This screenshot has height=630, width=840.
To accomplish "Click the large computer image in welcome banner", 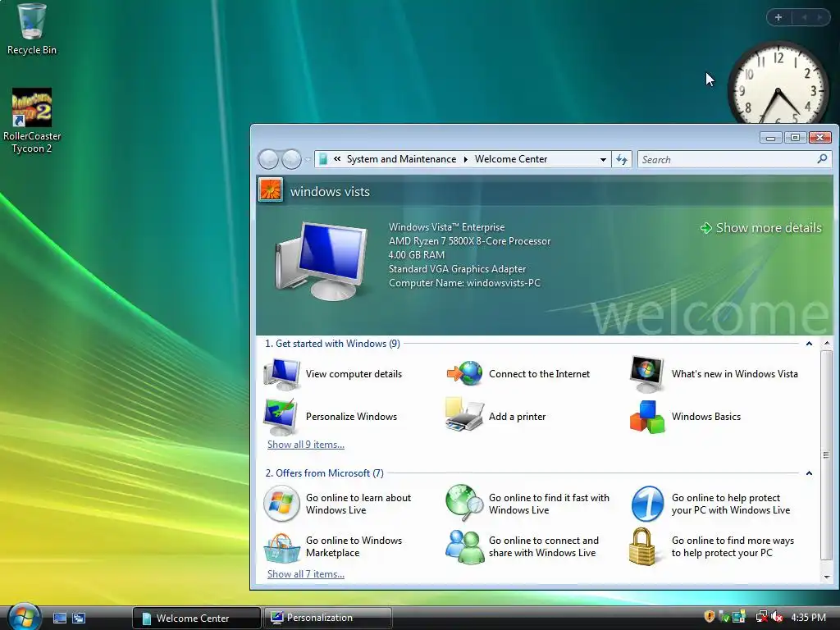I will tap(322, 260).
